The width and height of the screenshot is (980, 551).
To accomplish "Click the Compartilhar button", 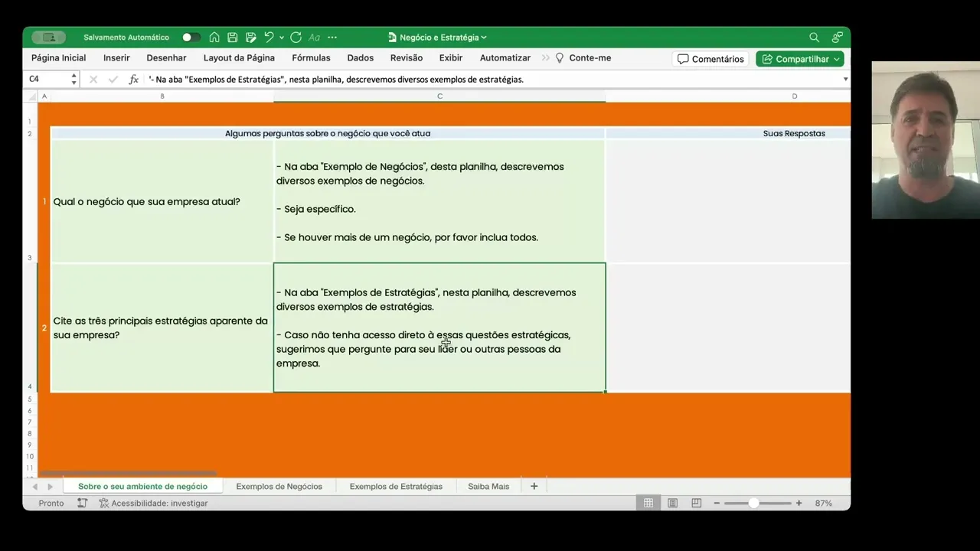I will click(x=800, y=59).
